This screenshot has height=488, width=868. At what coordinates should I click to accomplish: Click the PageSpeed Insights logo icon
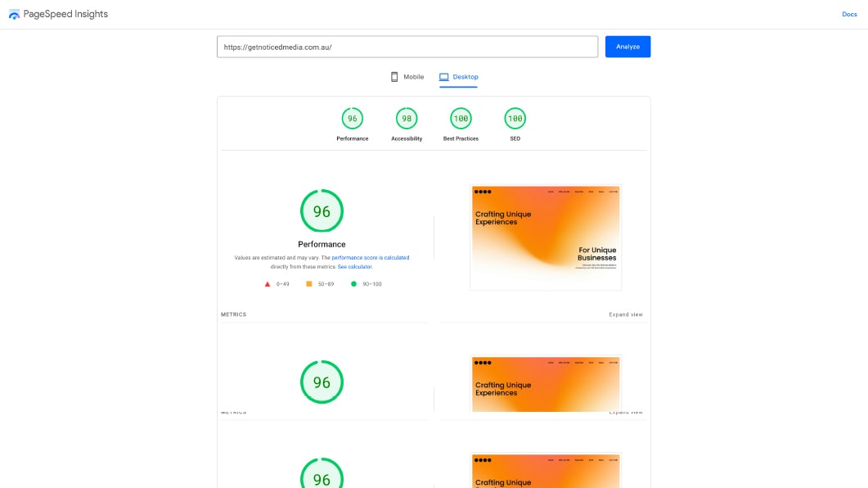[14, 15]
